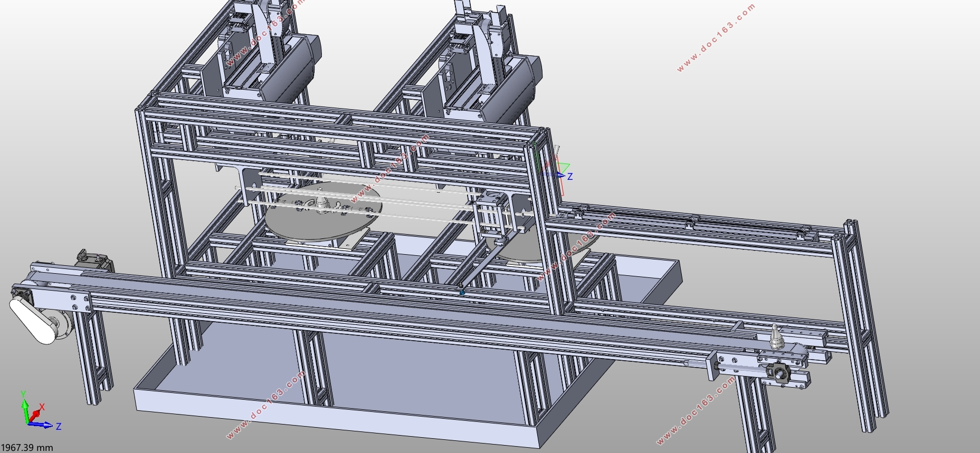Select the white belt cover at the conveyor end
The height and width of the screenshot is (453, 980).
tap(33, 320)
